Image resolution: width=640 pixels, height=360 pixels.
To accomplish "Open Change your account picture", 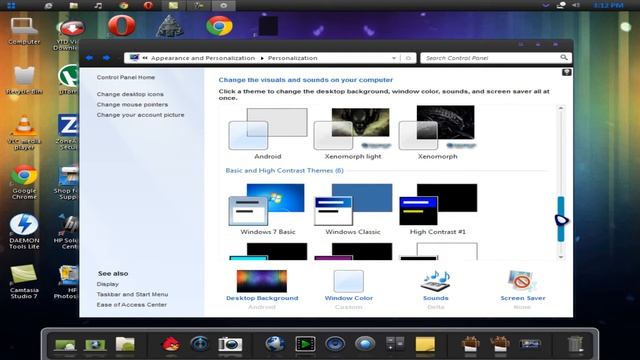I will [140, 115].
